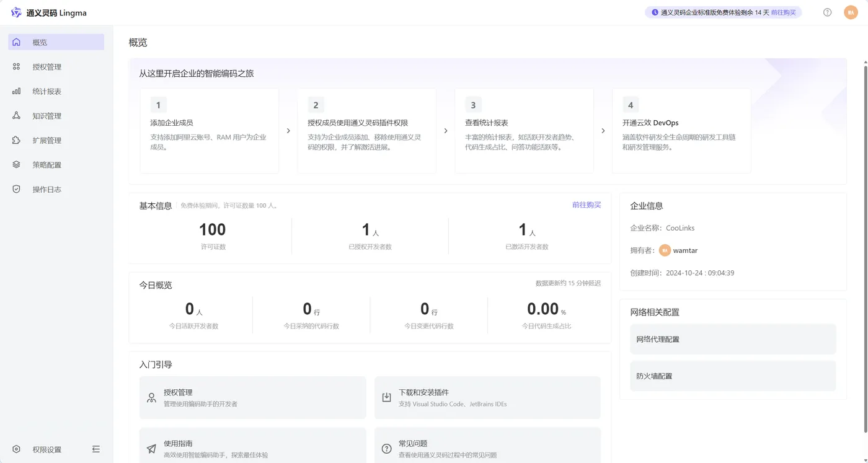Open 网络代理配置 setting
The image size is (868, 463).
pyautogui.click(x=733, y=339)
